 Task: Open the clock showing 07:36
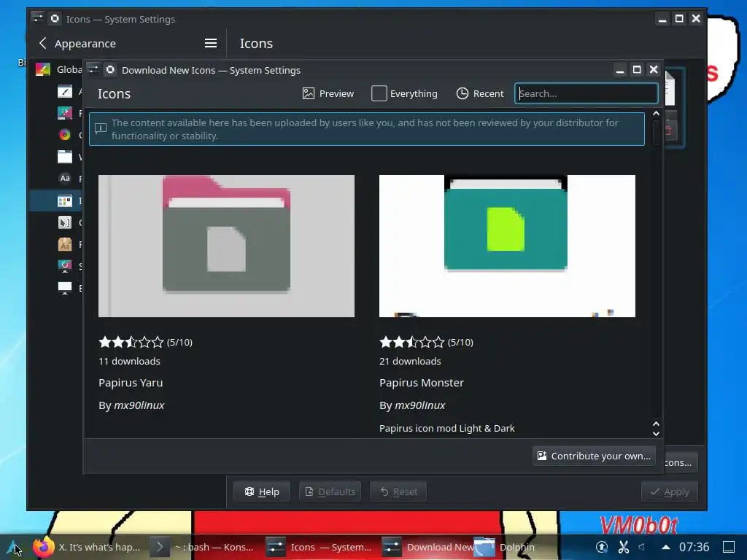pos(694,547)
